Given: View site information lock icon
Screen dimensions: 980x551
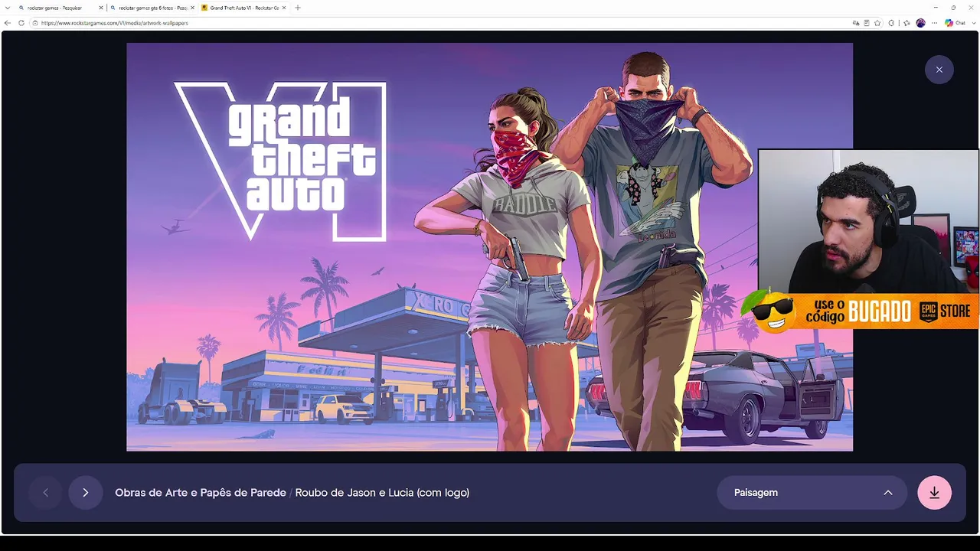Looking at the screenshot, I should 35,23.
